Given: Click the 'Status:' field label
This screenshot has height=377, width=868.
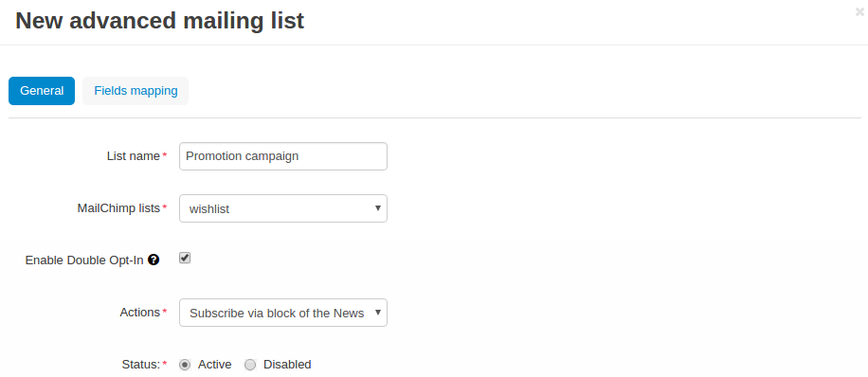Looking at the screenshot, I should click(140, 365).
